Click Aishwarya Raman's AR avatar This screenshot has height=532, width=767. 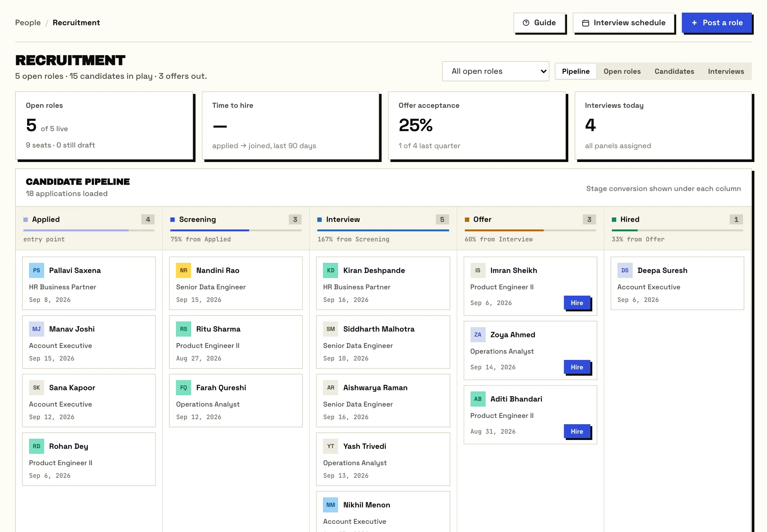[x=331, y=388]
